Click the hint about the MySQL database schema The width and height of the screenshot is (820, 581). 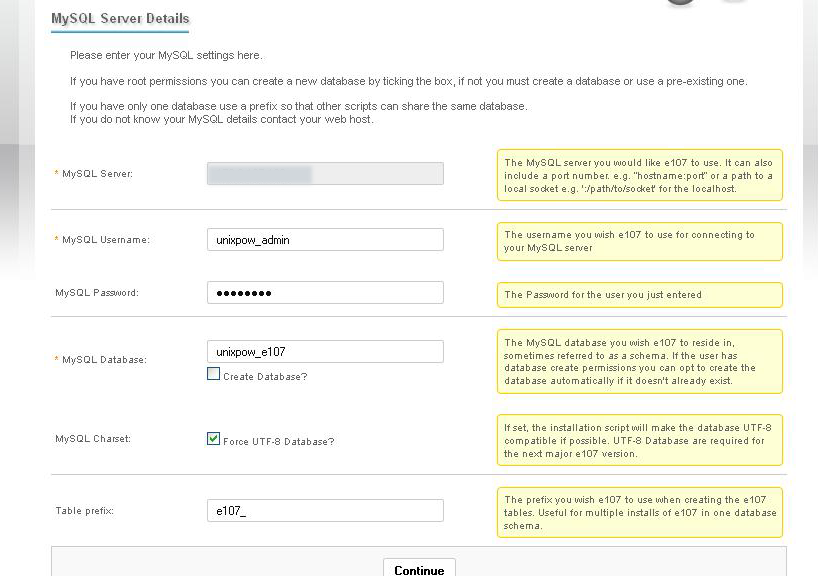point(640,361)
